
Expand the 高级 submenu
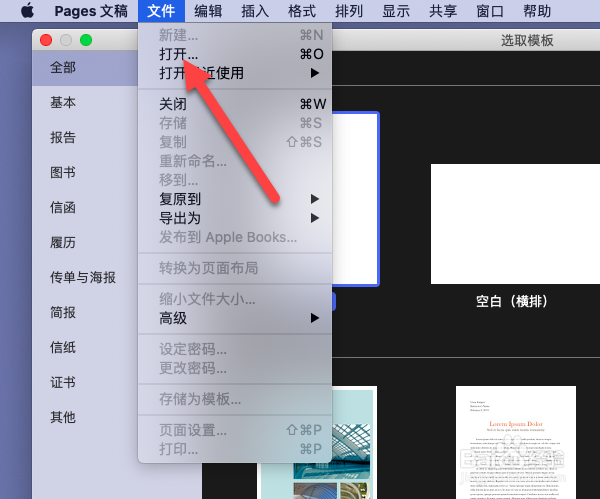(235, 318)
